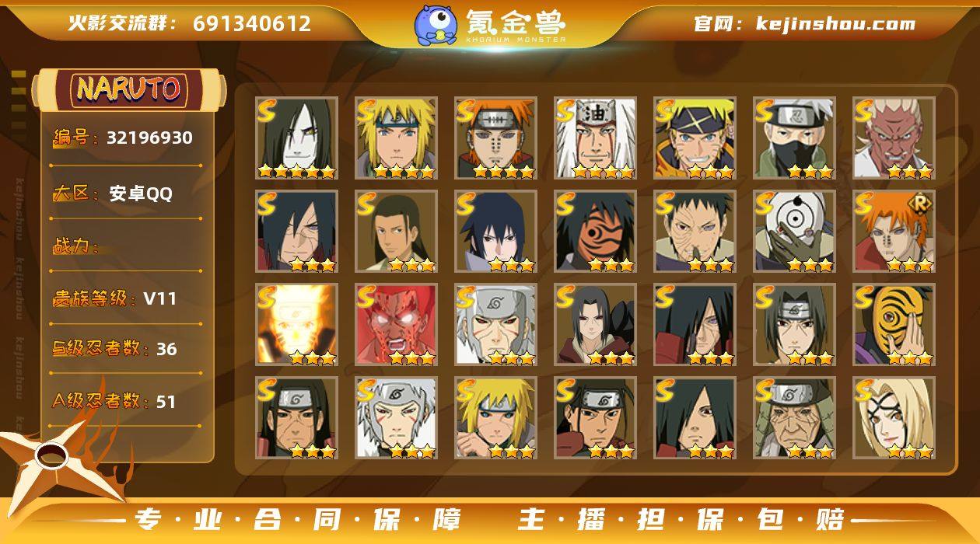Click the orange-haired Pain card with R badge

pos(894,232)
